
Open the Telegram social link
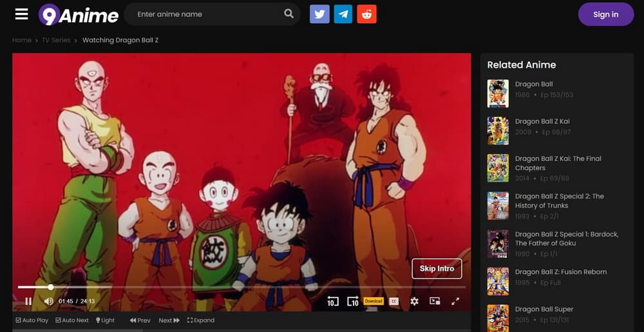[343, 14]
